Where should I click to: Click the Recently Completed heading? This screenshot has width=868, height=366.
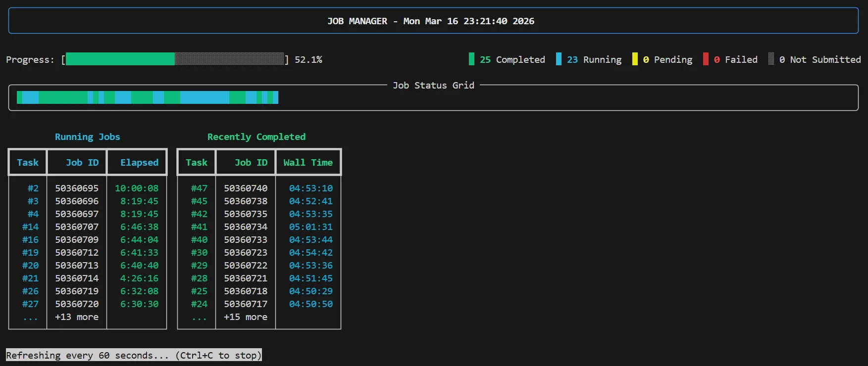click(x=256, y=137)
